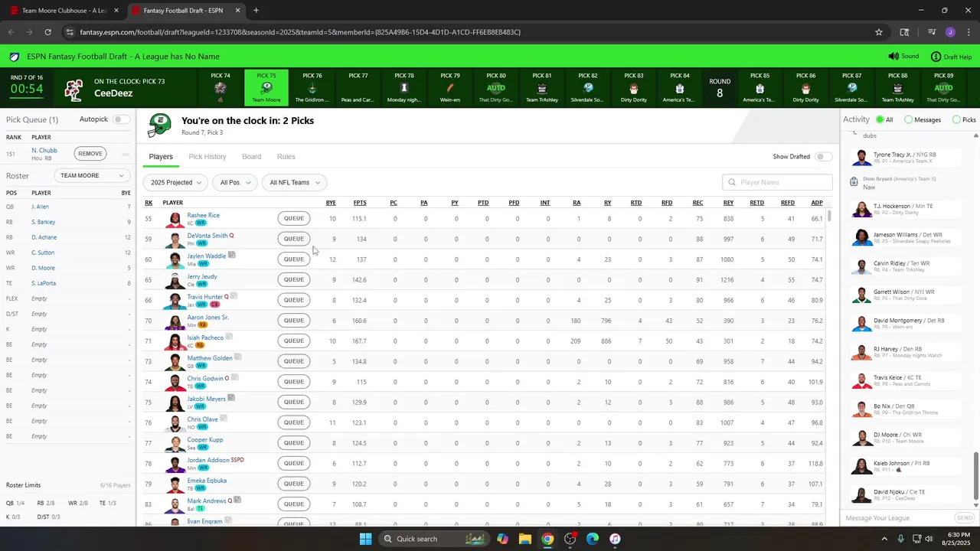The width and height of the screenshot is (980, 551).
Task: Toggle the Autopick switch
Action: [x=121, y=119]
